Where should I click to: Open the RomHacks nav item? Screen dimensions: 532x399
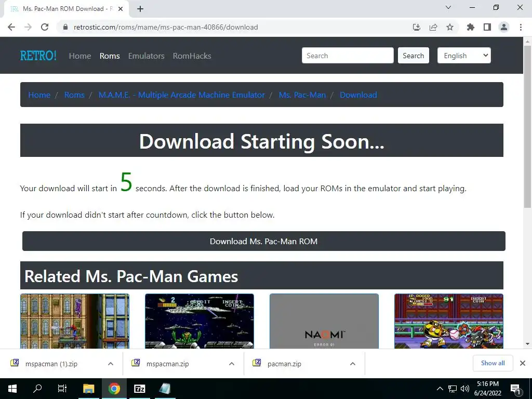click(192, 56)
